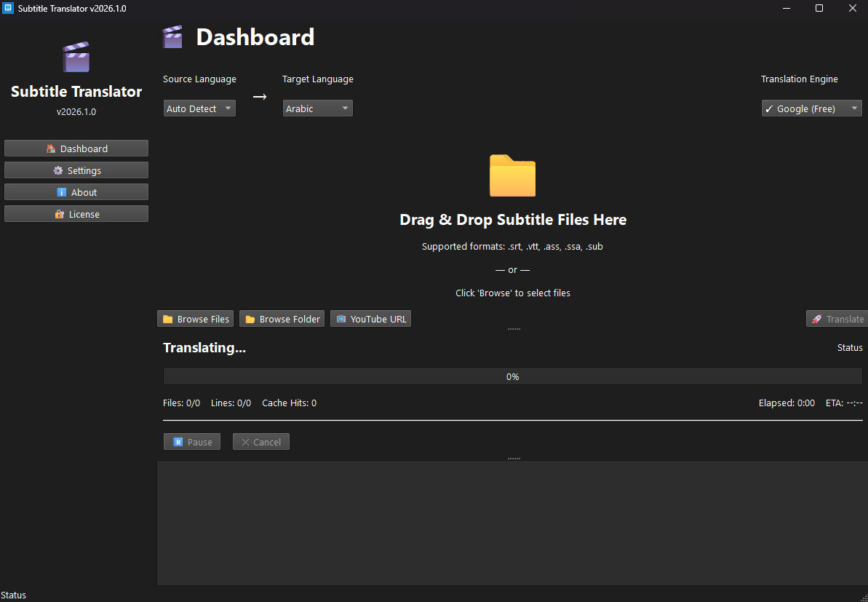The width and height of the screenshot is (868, 602).
Task: Click the YouTube URL button
Action: (x=371, y=319)
